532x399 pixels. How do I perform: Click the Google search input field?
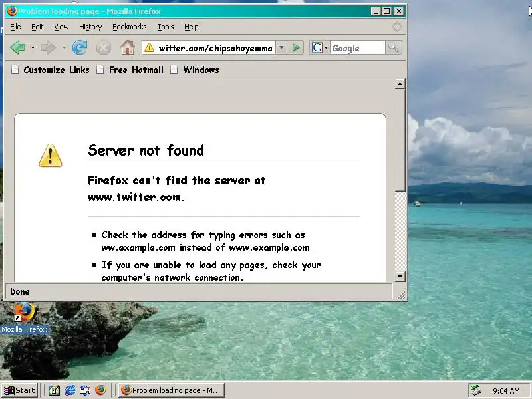pyautogui.click(x=358, y=48)
